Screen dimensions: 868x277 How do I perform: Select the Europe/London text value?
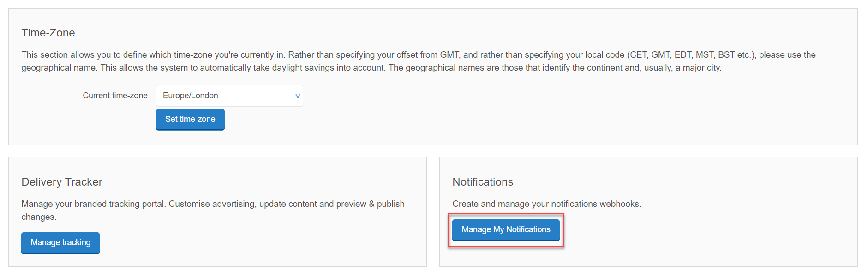(190, 95)
